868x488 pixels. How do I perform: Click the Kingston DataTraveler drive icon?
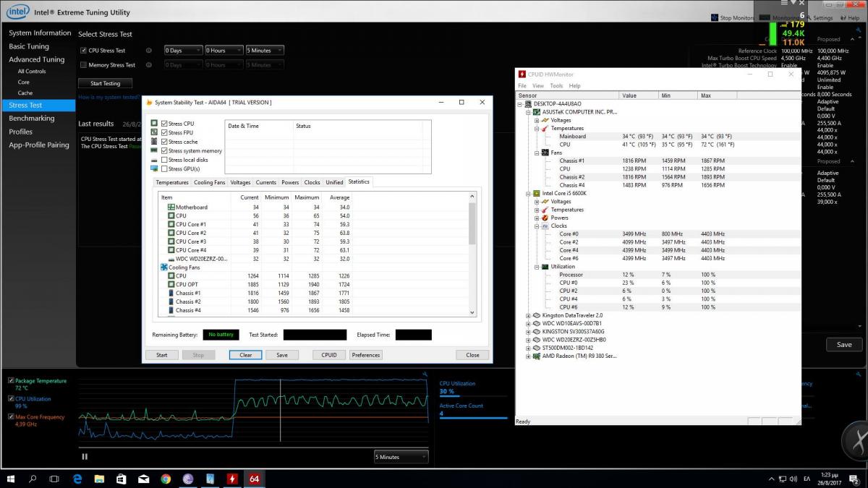pyautogui.click(x=536, y=315)
